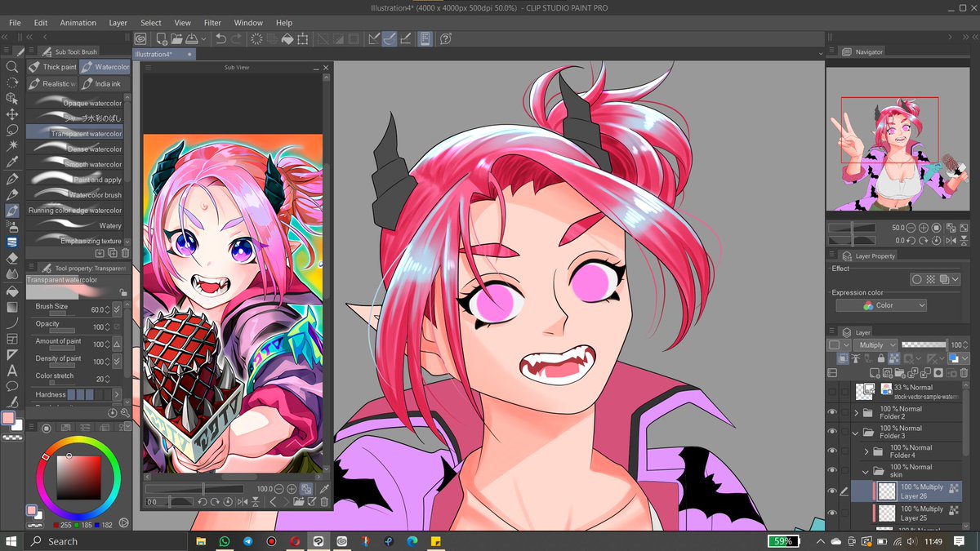Viewport: 980px width, 551px height.
Task: Open the Expression color dropdown
Action: pos(881,305)
